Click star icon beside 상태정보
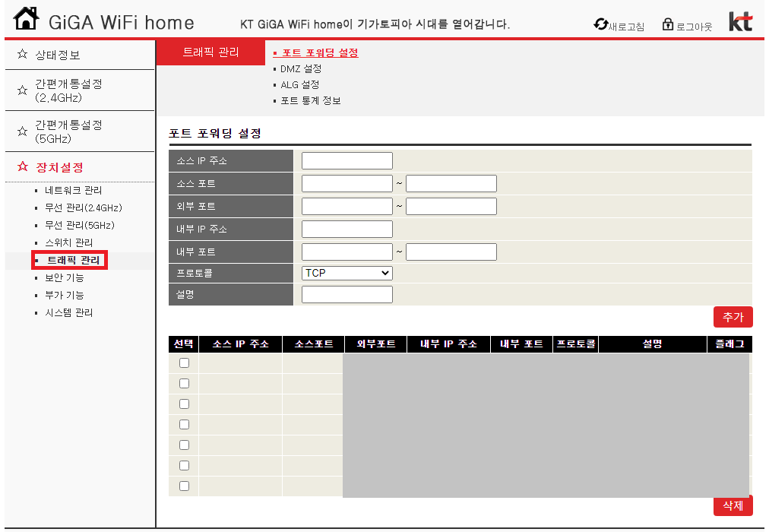 pos(23,54)
